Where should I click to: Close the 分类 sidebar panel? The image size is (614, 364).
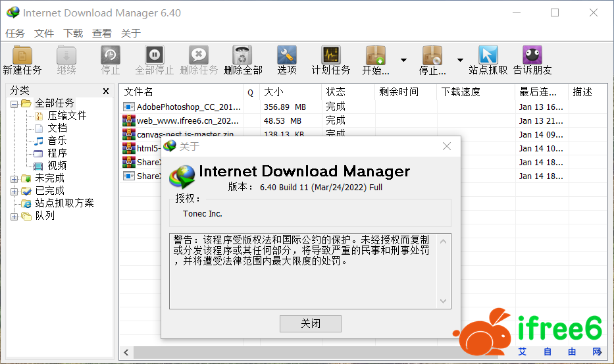coord(106,91)
